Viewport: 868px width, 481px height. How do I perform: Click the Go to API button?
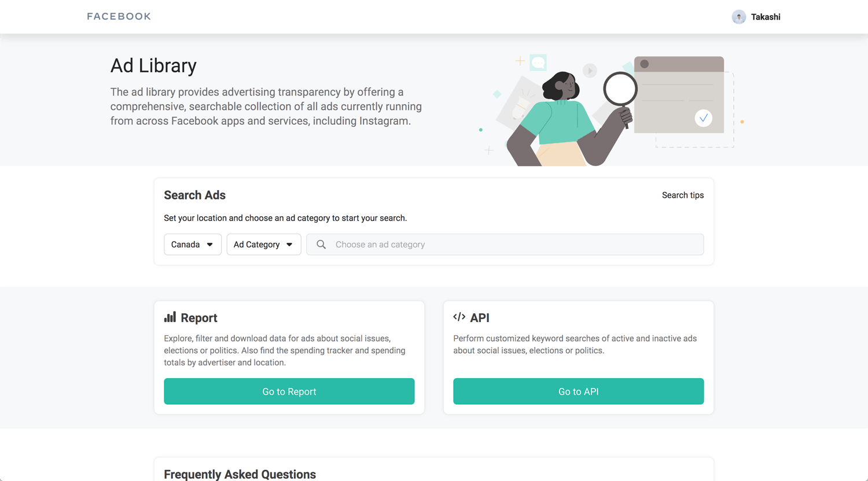(x=579, y=391)
